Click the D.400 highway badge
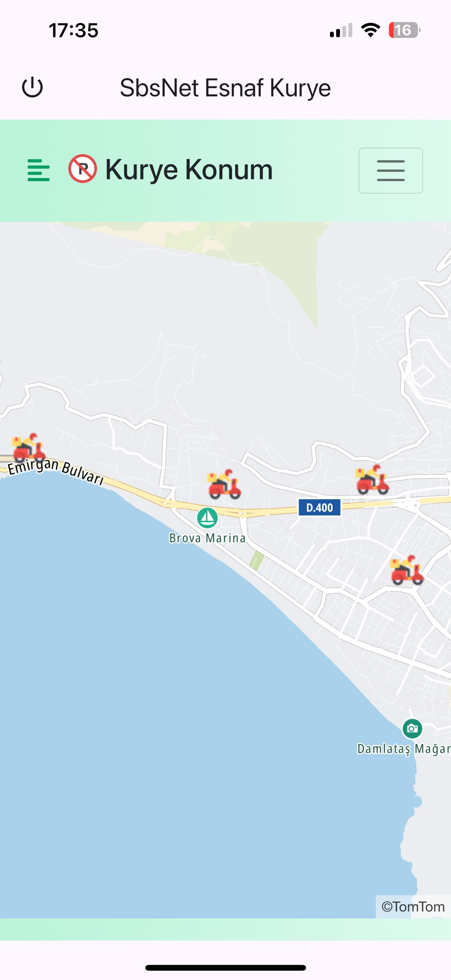451x980 pixels. (319, 507)
